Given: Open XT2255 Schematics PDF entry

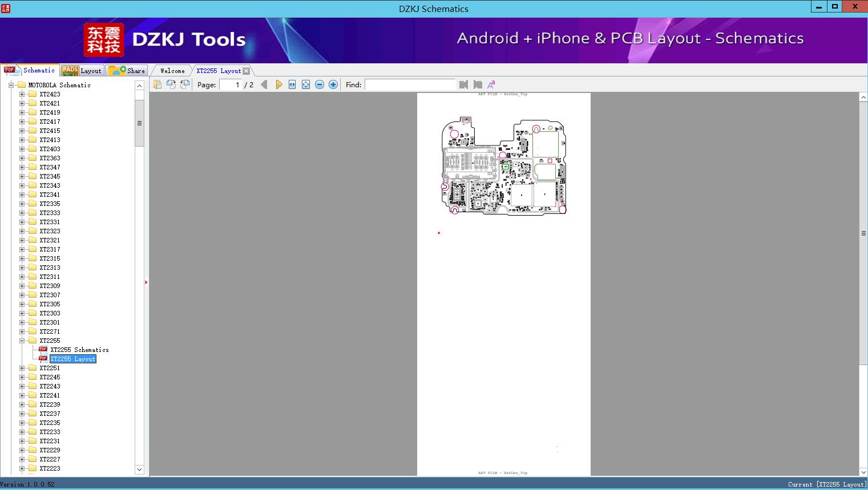Looking at the screenshot, I should point(79,350).
